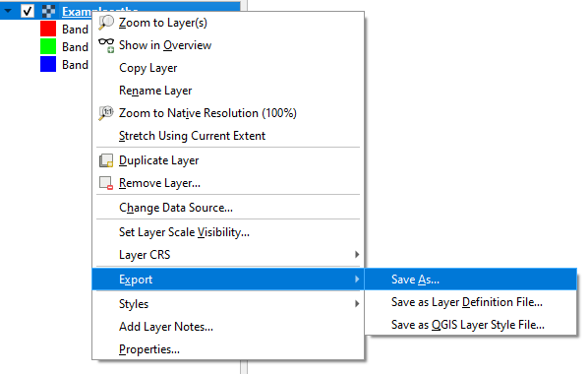Collapse the layer tree arrow
This screenshot has height=374, width=588.
tap(8, 11)
